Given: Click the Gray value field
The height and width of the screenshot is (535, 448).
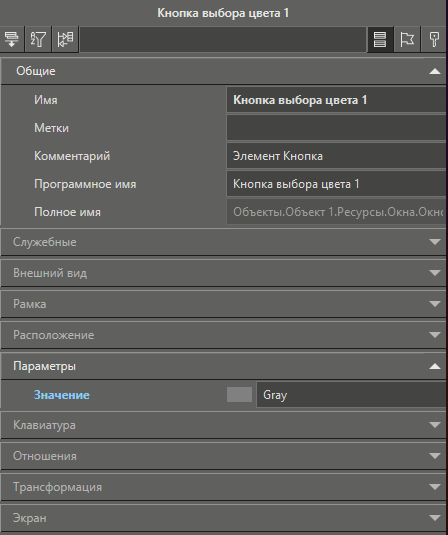Looking at the screenshot, I should point(351,395).
